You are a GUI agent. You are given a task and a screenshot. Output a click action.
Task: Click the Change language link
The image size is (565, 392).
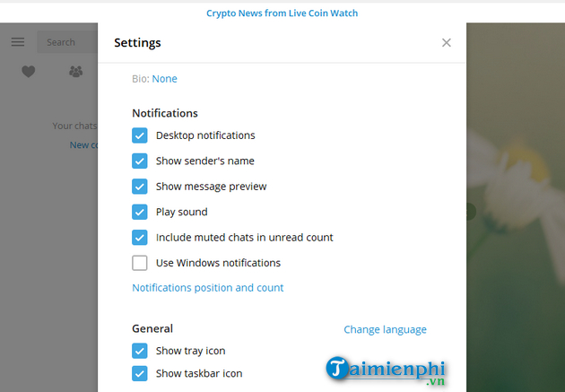coord(385,329)
